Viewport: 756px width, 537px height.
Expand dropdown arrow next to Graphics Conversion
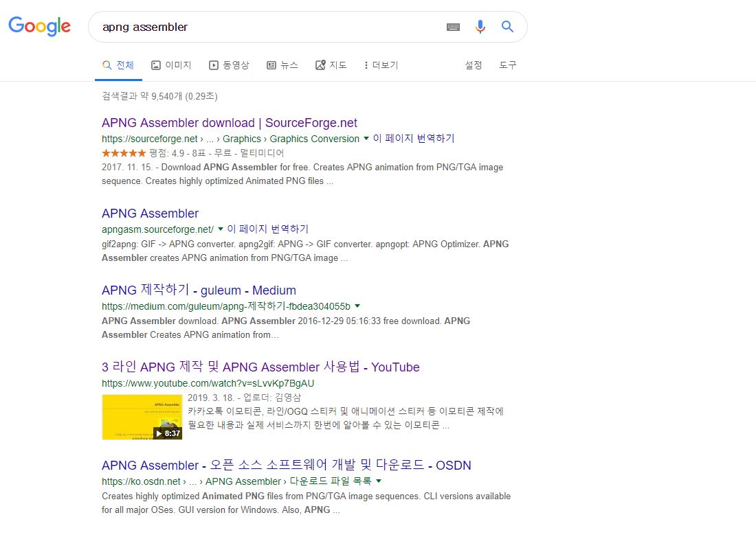366,139
